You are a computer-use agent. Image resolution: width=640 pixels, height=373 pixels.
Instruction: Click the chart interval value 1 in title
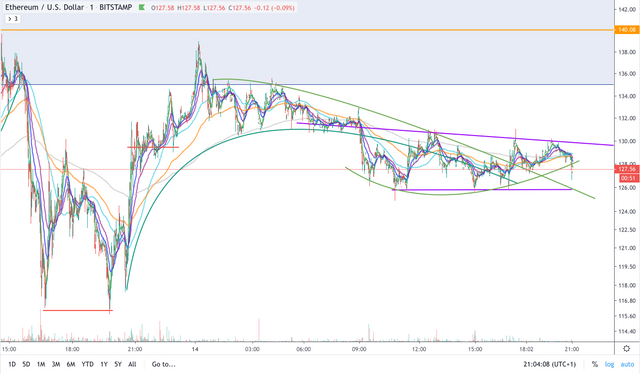pos(92,7)
